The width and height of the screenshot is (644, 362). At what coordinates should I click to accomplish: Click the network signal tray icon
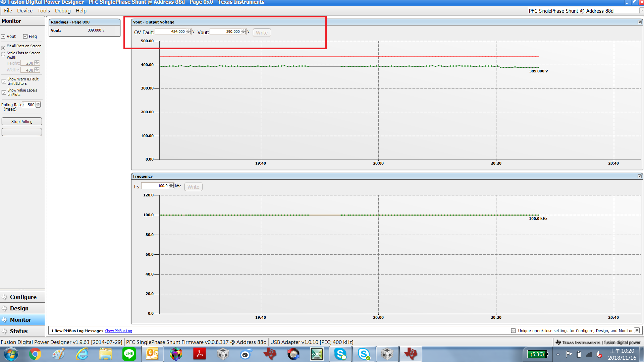click(589, 354)
